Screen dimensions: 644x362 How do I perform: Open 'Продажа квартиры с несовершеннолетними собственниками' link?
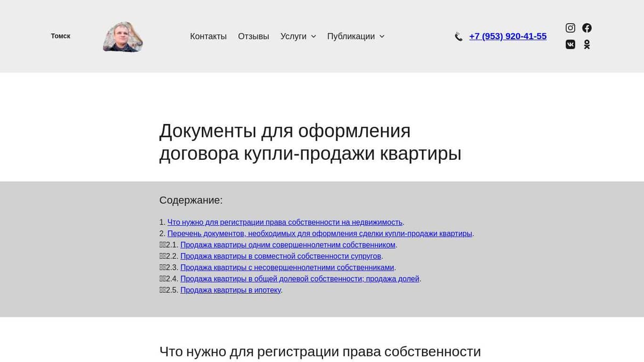288,268
